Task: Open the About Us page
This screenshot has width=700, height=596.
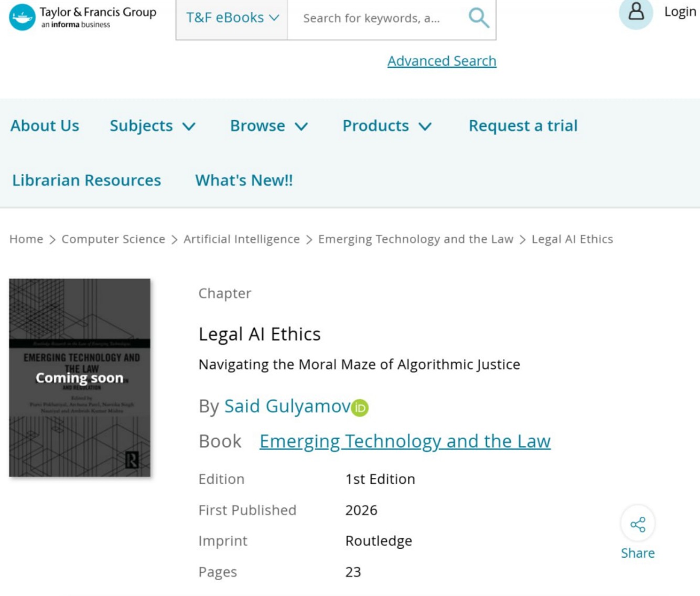Action: tap(45, 126)
